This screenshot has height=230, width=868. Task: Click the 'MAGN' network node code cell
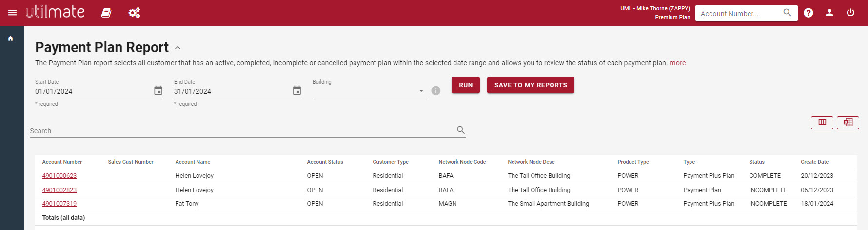click(x=447, y=204)
